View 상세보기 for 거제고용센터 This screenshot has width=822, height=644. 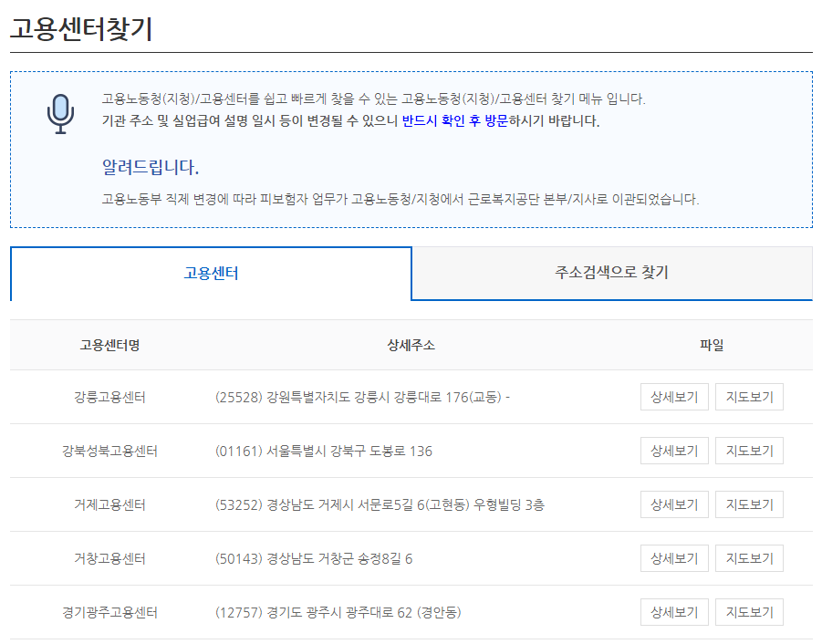click(674, 504)
